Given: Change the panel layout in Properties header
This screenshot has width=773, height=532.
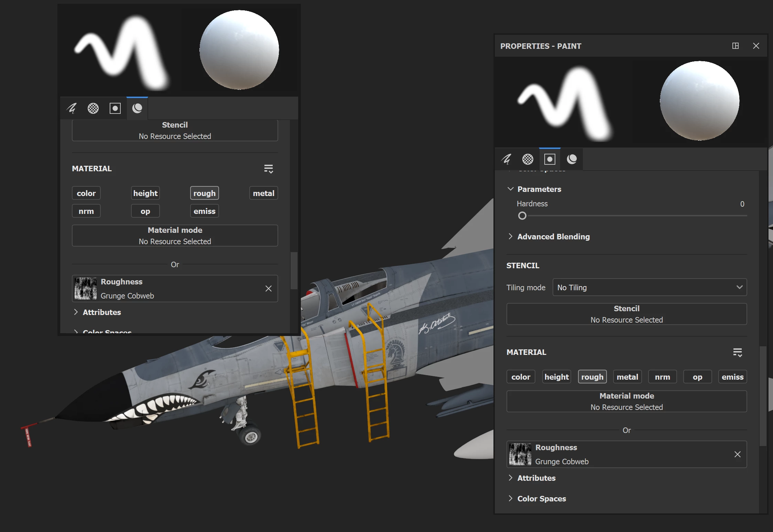Looking at the screenshot, I should (736, 46).
